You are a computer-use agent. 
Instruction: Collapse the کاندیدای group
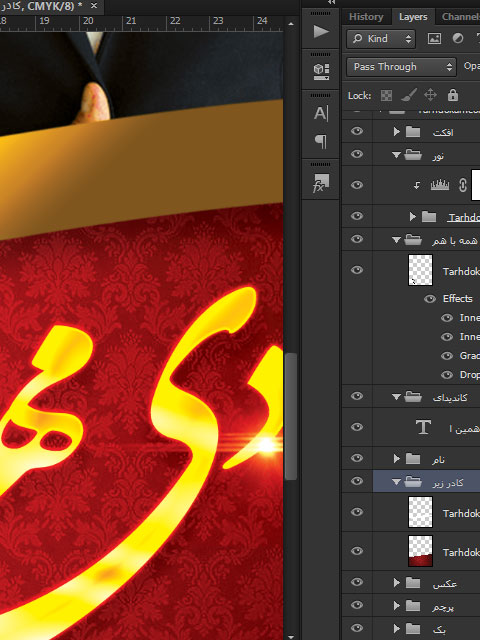396,397
